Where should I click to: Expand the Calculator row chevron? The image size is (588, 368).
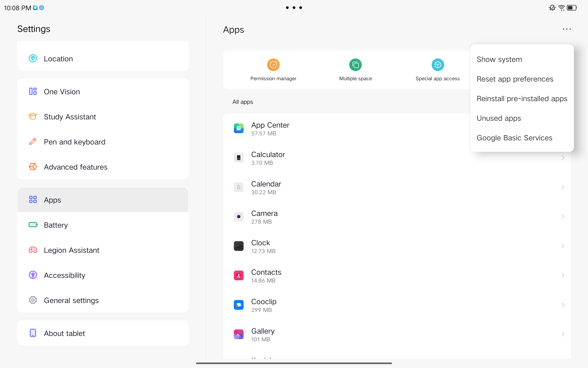coord(563,158)
